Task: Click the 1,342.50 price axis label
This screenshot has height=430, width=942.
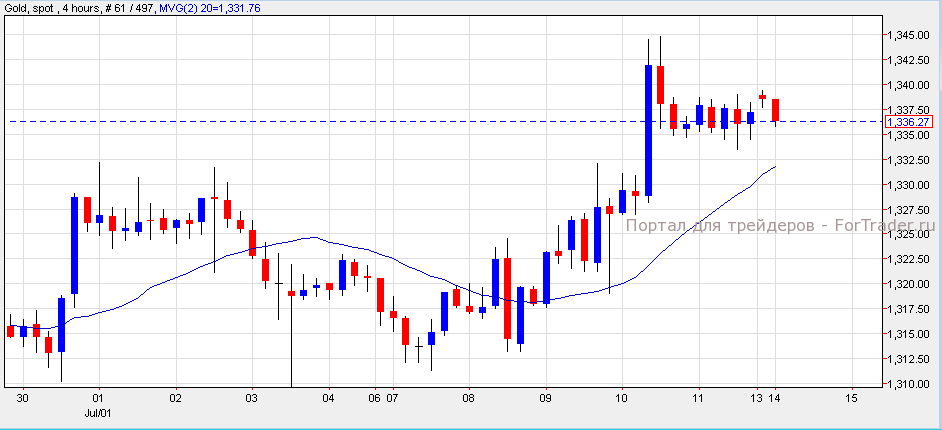Action: pos(909,60)
